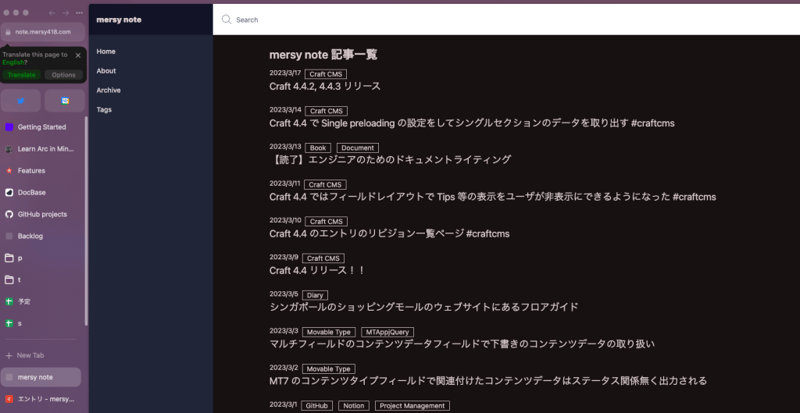
Task: Click the GitHub tag dated 2023/3/1
Action: (317, 406)
